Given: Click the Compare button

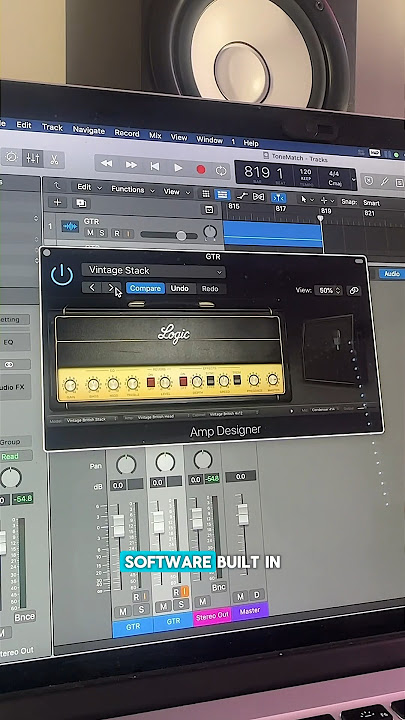Looking at the screenshot, I should (x=145, y=288).
